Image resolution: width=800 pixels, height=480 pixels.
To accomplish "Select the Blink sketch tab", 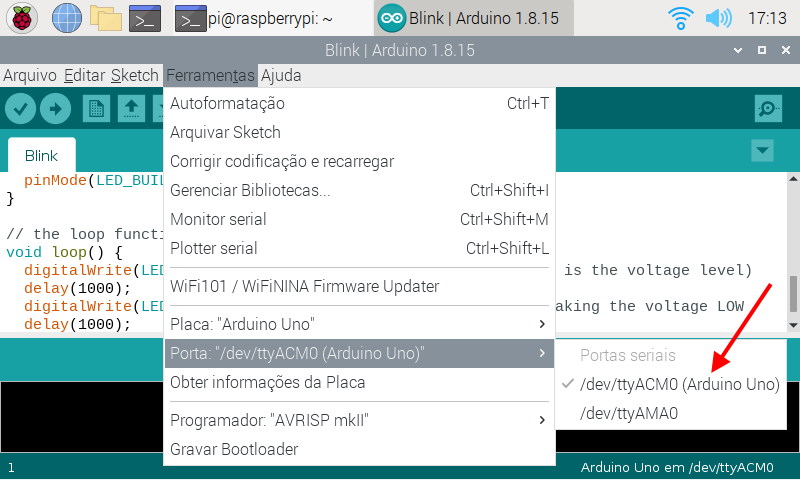I will pos(42,155).
